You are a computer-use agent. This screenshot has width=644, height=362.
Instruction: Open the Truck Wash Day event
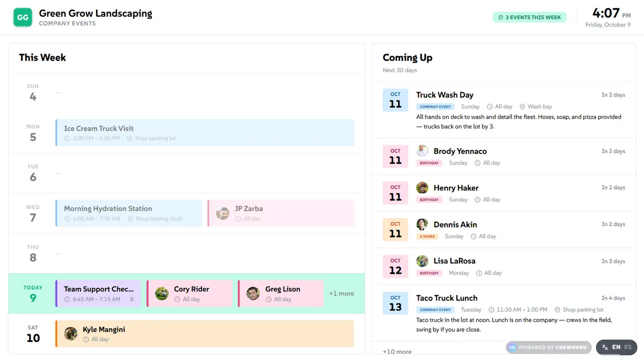tap(504, 110)
